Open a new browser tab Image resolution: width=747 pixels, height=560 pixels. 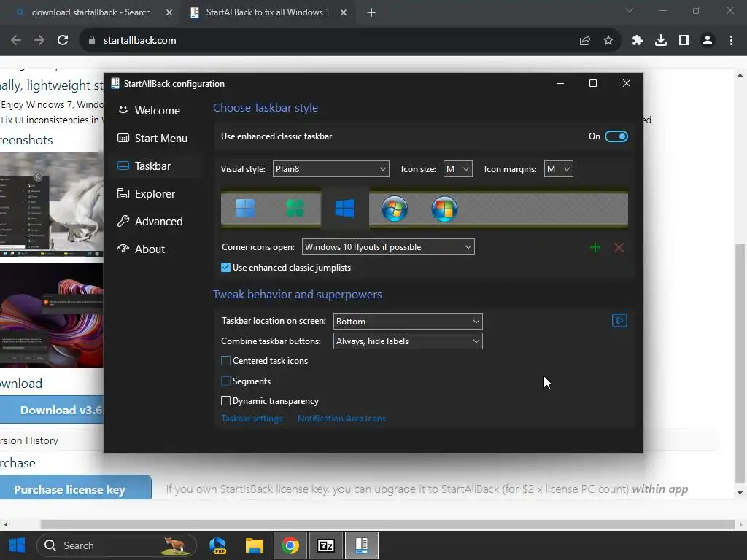[371, 12]
